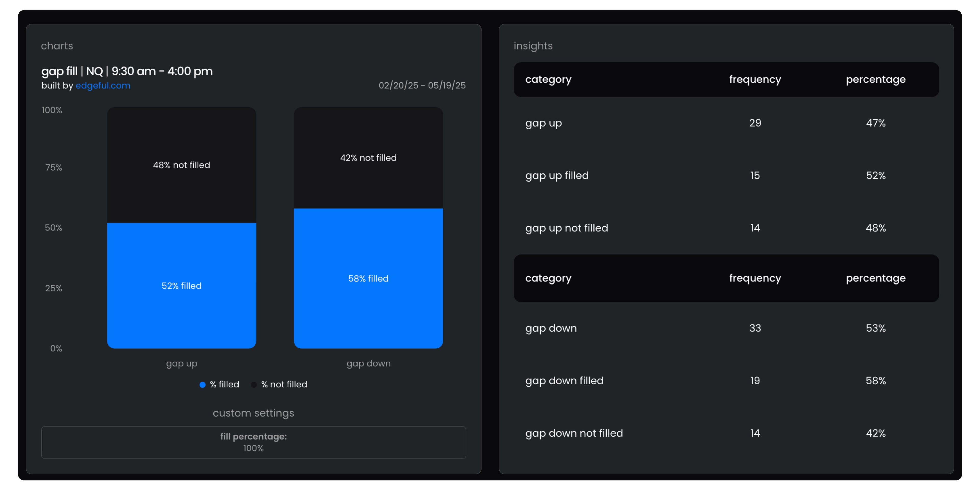
Task: Click the gap down x-axis label
Action: pos(368,363)
